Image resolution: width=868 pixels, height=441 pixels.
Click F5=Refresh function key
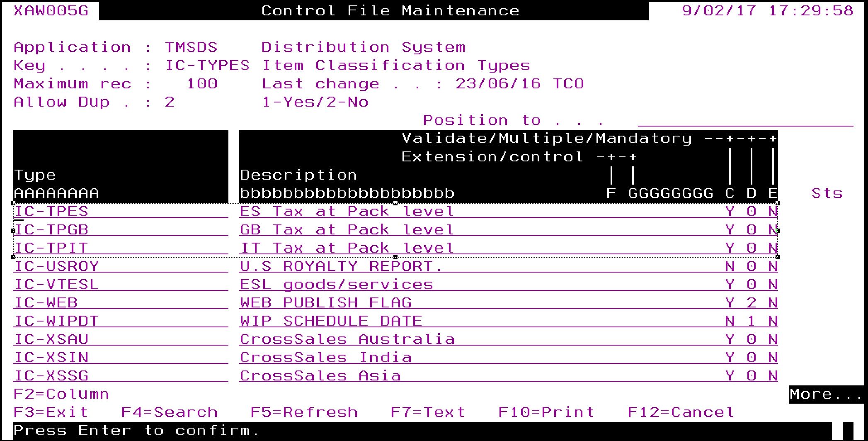(x=304, y=412)
